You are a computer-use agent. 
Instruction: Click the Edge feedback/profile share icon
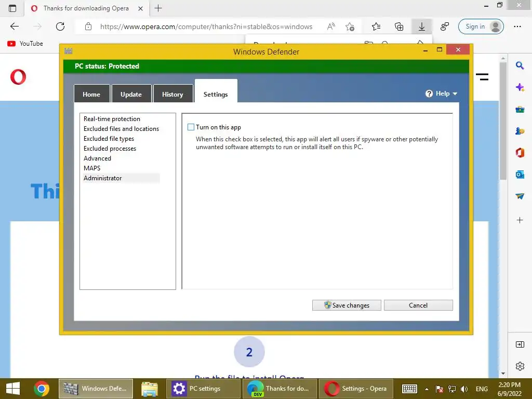tap(445, 26)
